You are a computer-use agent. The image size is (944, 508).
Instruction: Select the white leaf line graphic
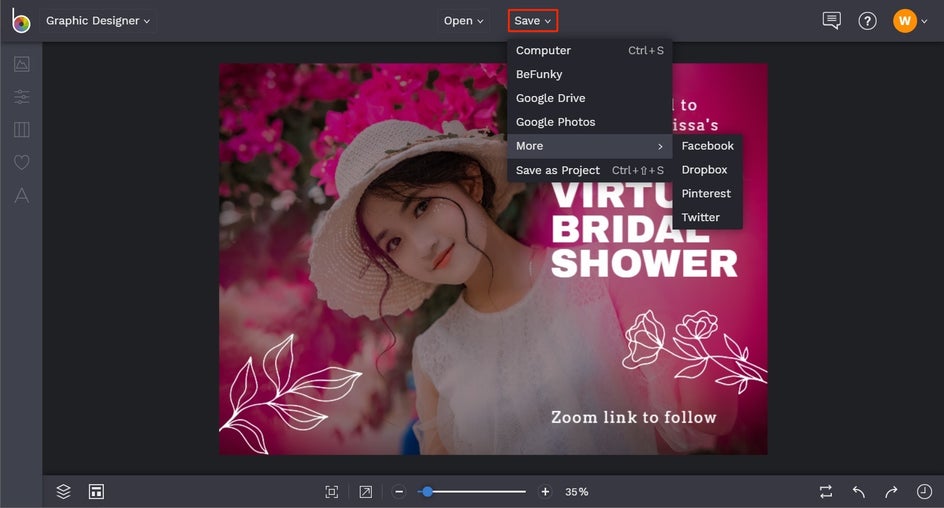tap(289, 392)
